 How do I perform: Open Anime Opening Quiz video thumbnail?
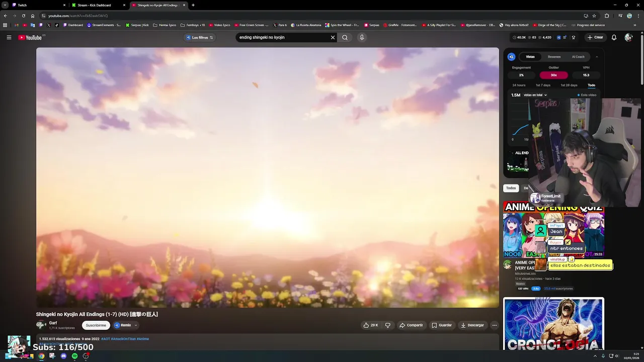point(553,229)
